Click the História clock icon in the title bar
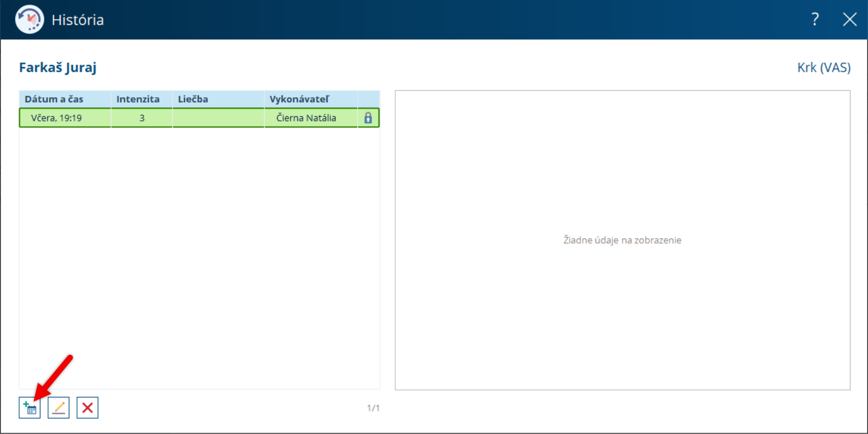The height and width of the screenshot is (434, 868). pos(30,20)
